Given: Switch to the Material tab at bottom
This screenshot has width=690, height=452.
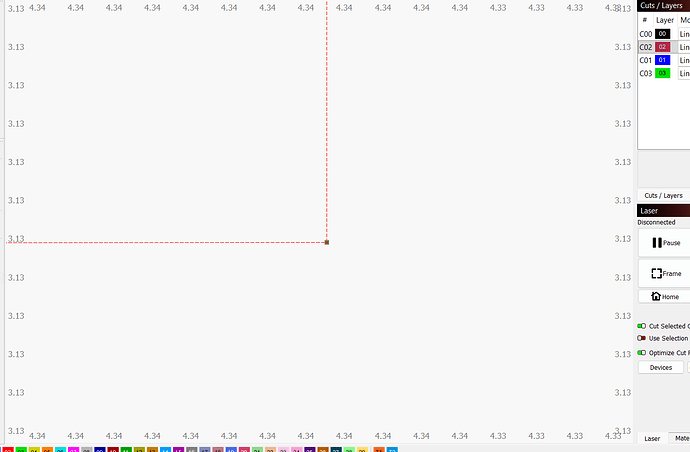Looking at the screenshot, I should (x=680, y=438).
